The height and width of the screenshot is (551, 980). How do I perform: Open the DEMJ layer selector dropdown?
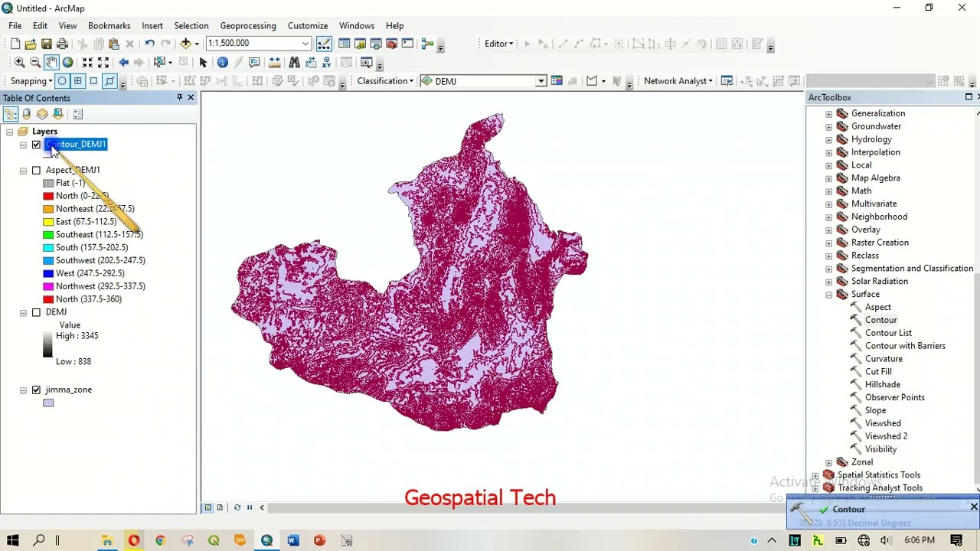[x=541, y=81]
